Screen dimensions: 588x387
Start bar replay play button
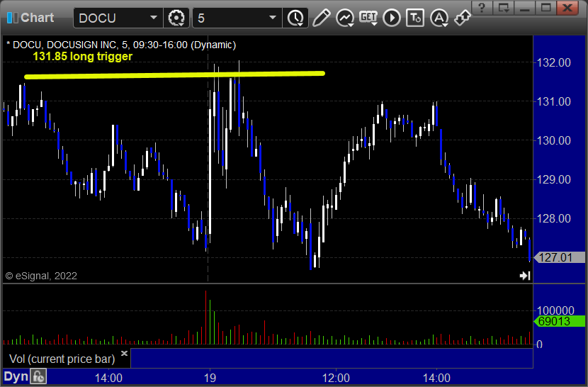tap(392, 18)
